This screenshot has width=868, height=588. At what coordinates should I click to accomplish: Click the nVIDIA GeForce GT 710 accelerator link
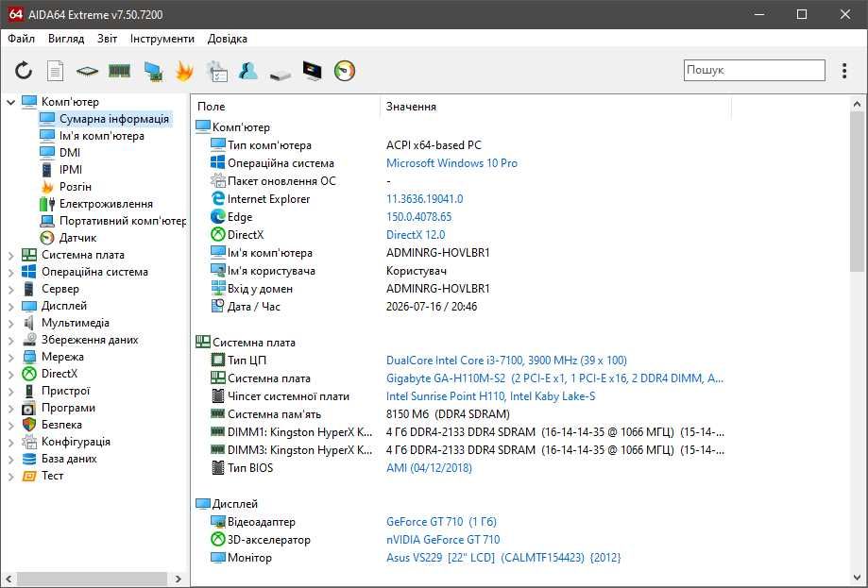(x=443, y=540)
